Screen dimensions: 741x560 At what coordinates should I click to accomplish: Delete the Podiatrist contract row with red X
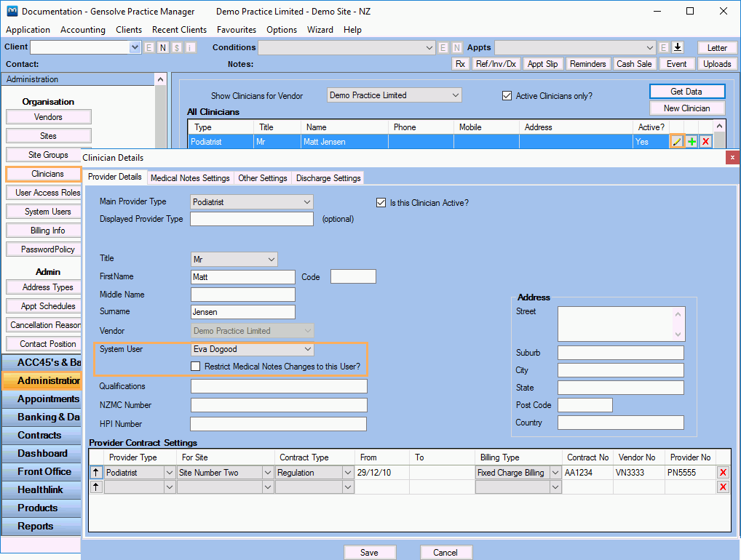[723, 472]
